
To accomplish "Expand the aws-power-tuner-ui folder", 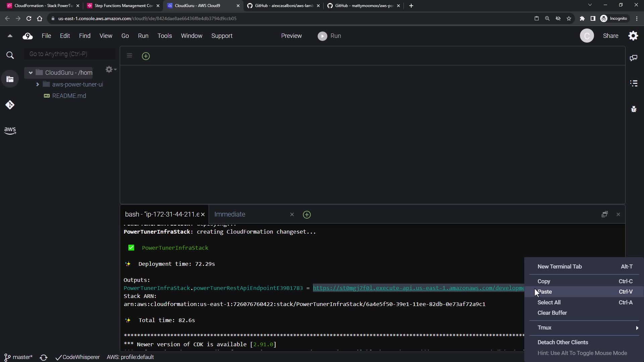I will [x=38, y=84].
